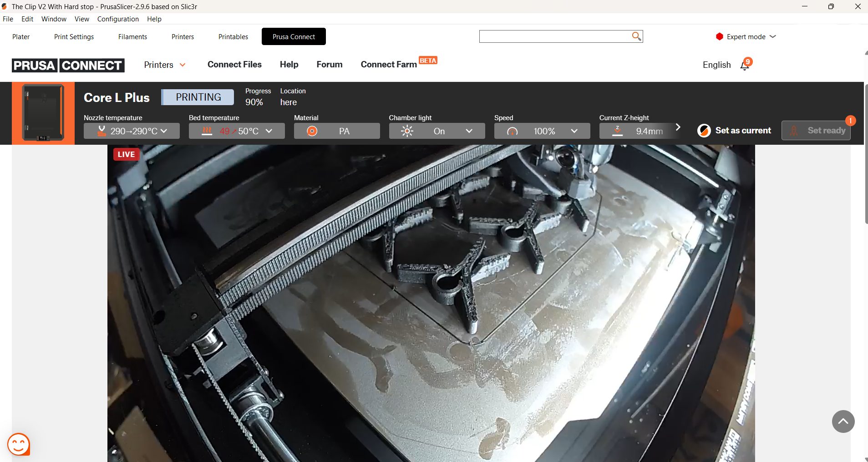The height and width of the screenshot is (462, 868).
Task: Open the Forum link
Action: (x=330, y=65)
